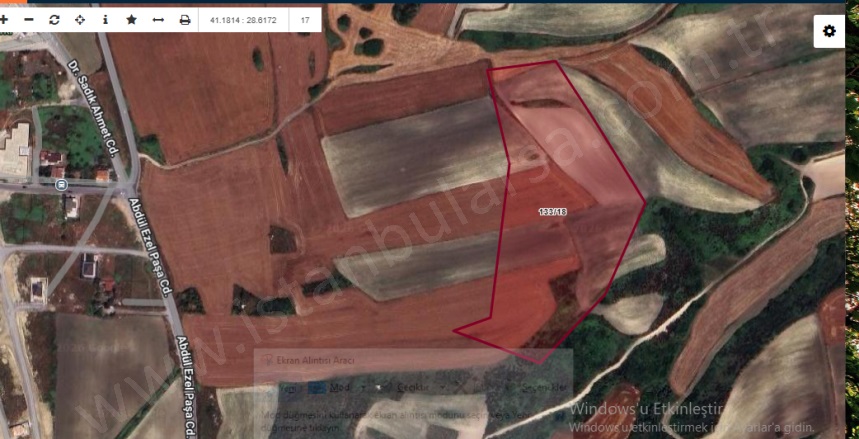859x439 pixels.
Task: Click the star favorites icon
Action: [x=131, y=20]
